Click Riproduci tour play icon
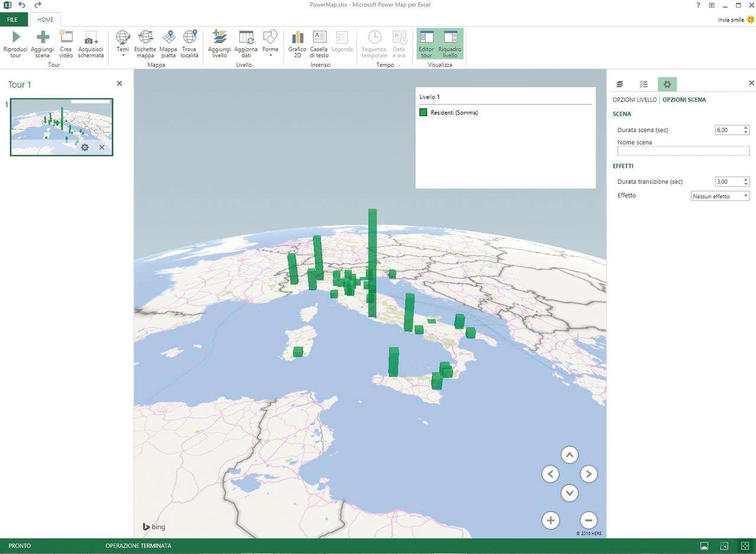The height and width of the screenshot is (554, 756). point(15,38)
